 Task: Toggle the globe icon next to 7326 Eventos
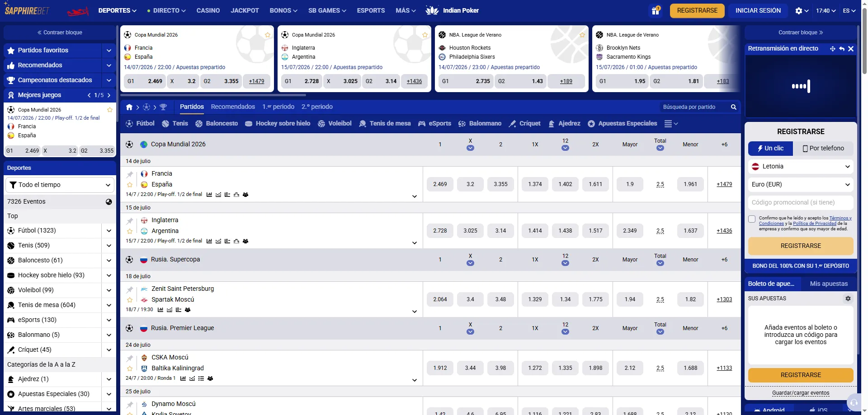coord(109,202)
